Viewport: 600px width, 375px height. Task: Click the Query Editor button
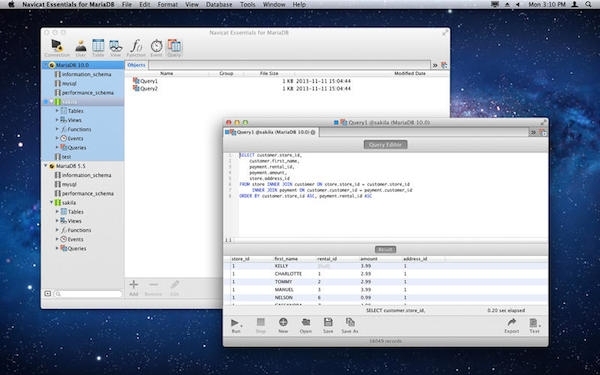[x=385, y=145]
